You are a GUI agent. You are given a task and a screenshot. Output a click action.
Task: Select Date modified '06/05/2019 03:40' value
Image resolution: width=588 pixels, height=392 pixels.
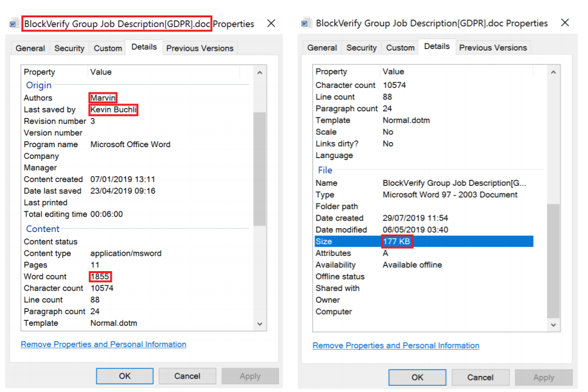(415, 229)
